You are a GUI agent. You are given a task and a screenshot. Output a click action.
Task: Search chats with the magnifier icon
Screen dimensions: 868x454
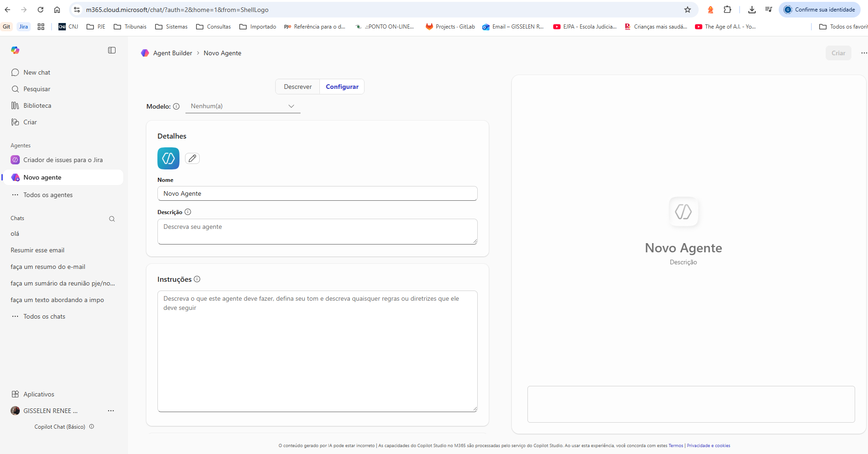tap(112, 219)
